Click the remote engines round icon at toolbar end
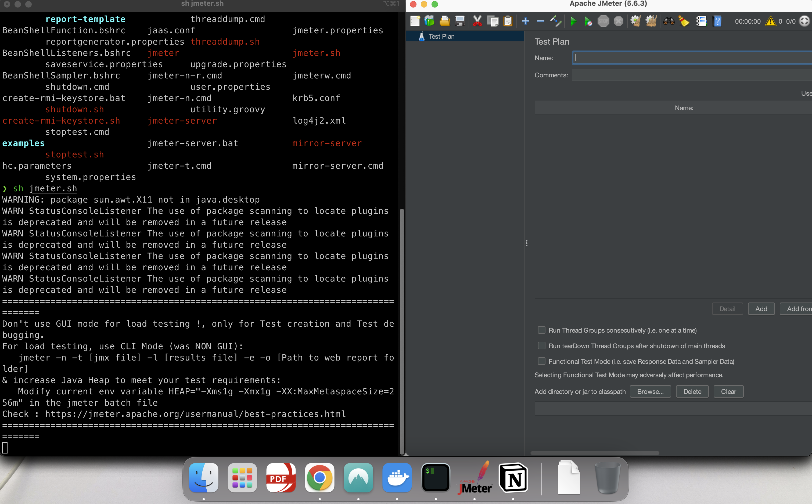Viewport: 812px width, 504px height. pyautogui.click(x=805, y=21)
